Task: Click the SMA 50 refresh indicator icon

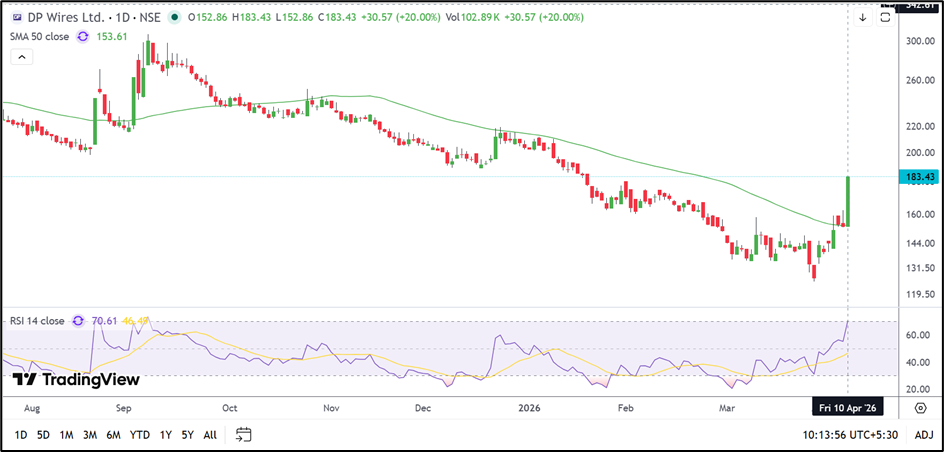Action: [x=83, y=36]
